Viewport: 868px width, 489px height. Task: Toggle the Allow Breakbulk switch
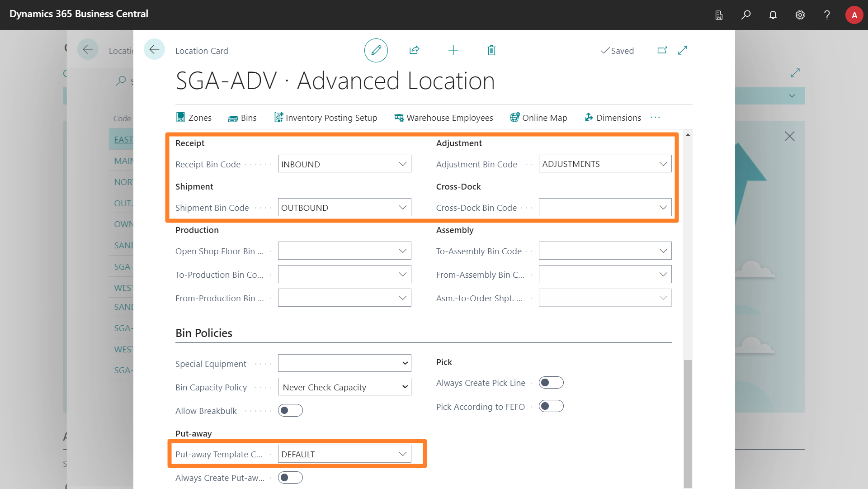point(290,411)
